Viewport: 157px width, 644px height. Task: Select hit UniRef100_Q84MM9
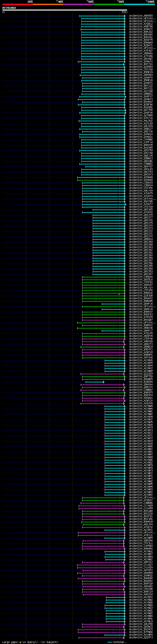[x=141, y=573]
